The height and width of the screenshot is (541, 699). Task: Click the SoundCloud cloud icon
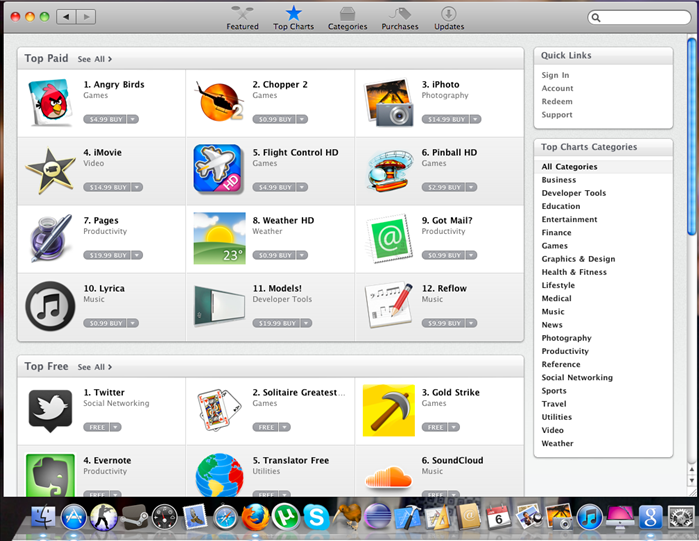[388, 477]
